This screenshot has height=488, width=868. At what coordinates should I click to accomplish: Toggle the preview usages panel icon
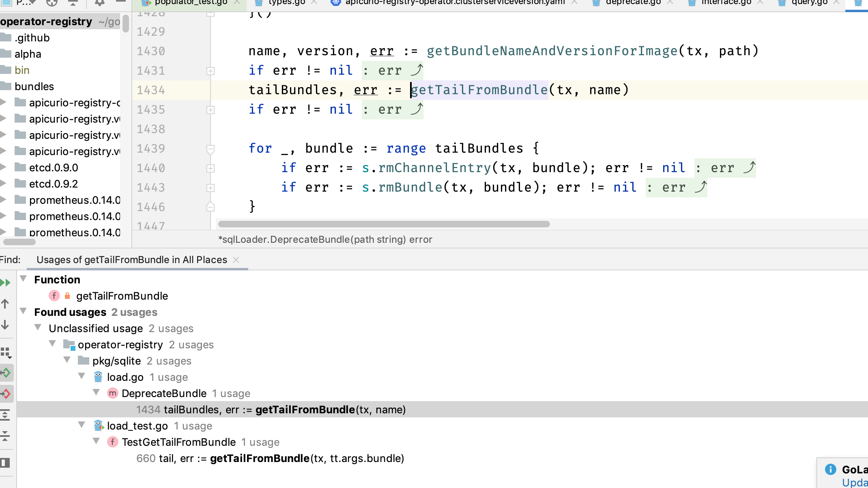5,462
